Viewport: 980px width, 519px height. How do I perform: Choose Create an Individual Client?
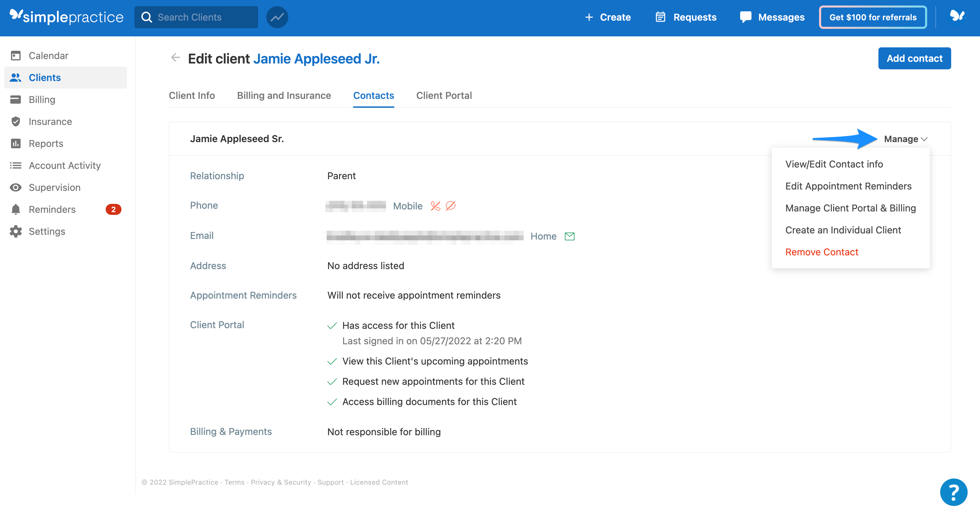point(843,230)
